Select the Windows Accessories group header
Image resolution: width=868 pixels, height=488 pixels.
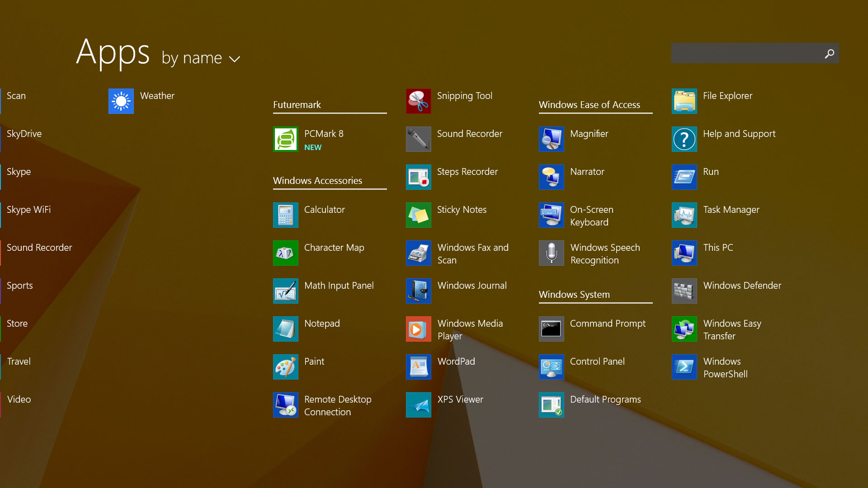(x=317, y=181)
